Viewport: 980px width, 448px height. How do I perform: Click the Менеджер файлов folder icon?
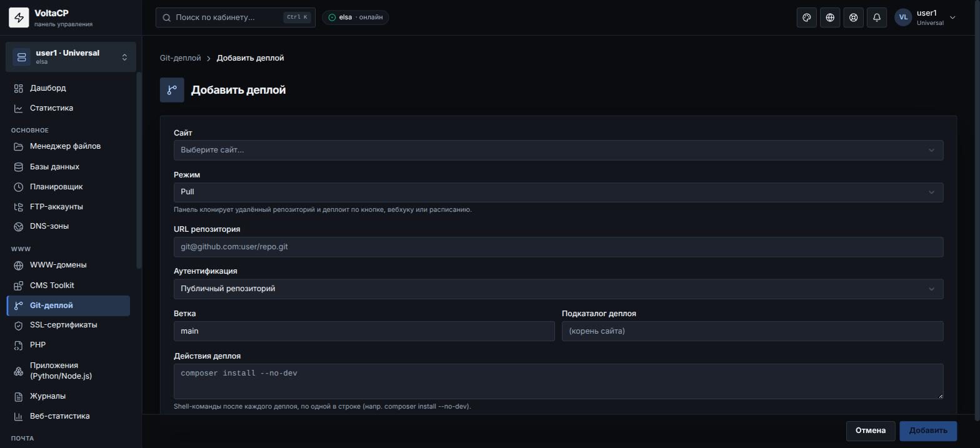tap(19, 146)
